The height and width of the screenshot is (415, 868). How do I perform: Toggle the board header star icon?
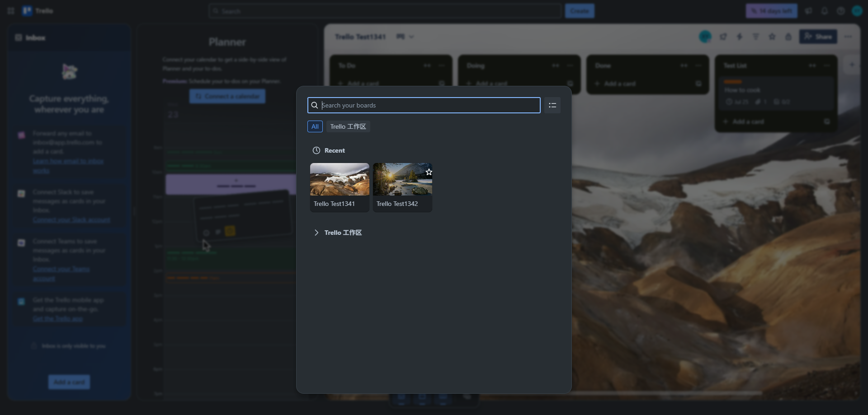[772, 37]
